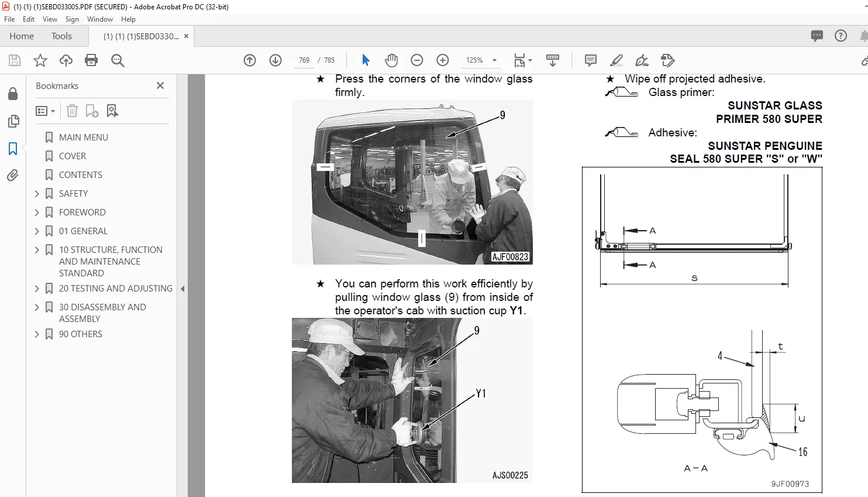
Task: Upload file to cloud icon
Action: 66,60
